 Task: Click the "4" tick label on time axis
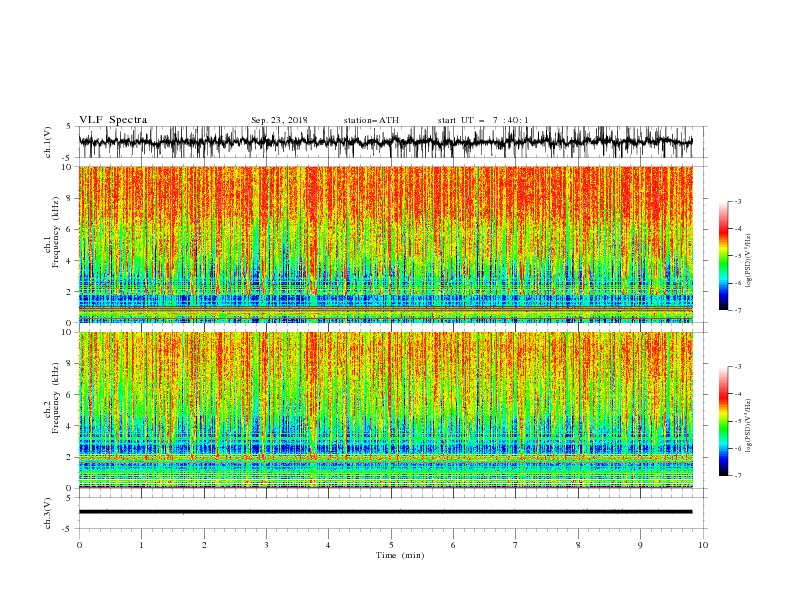point(328,545)
